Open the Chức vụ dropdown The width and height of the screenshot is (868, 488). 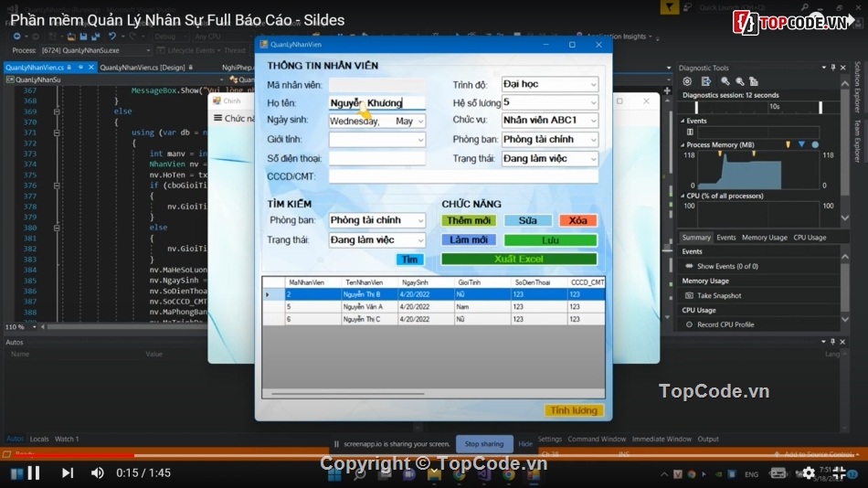(593, 121)
